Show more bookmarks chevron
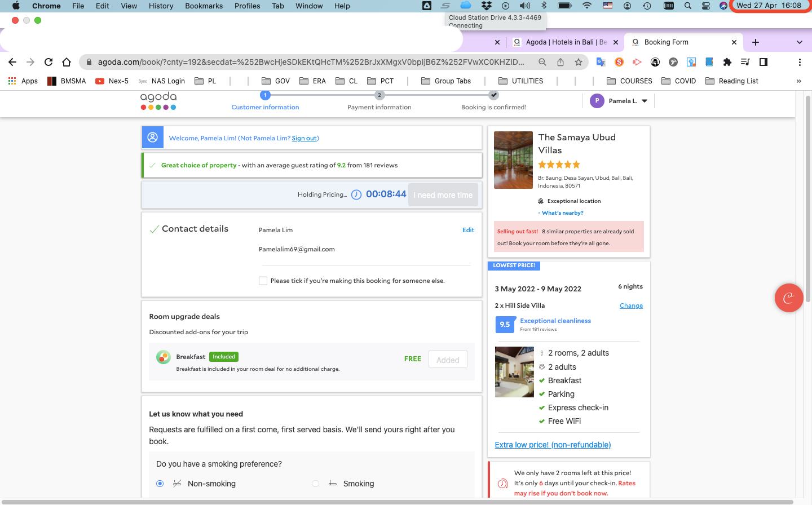Image resolution: width=812 pixels, height=505 pixels. coord(798,81)
